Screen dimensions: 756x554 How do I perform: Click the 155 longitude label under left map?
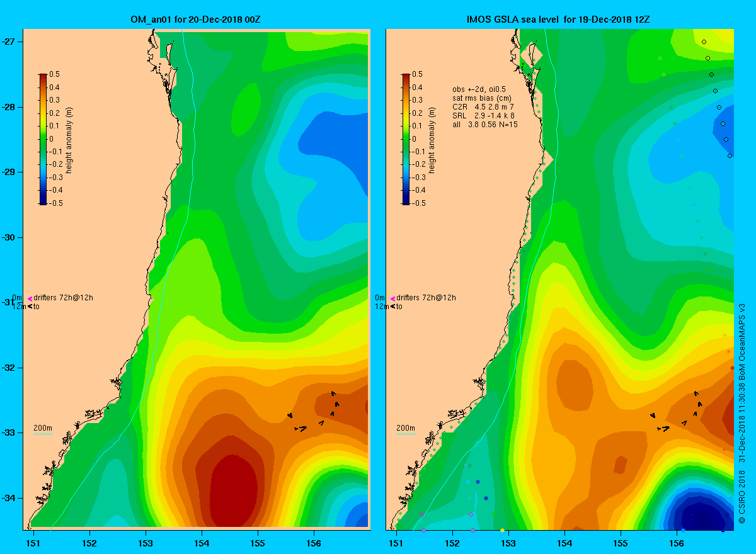(x=258, y=543)
